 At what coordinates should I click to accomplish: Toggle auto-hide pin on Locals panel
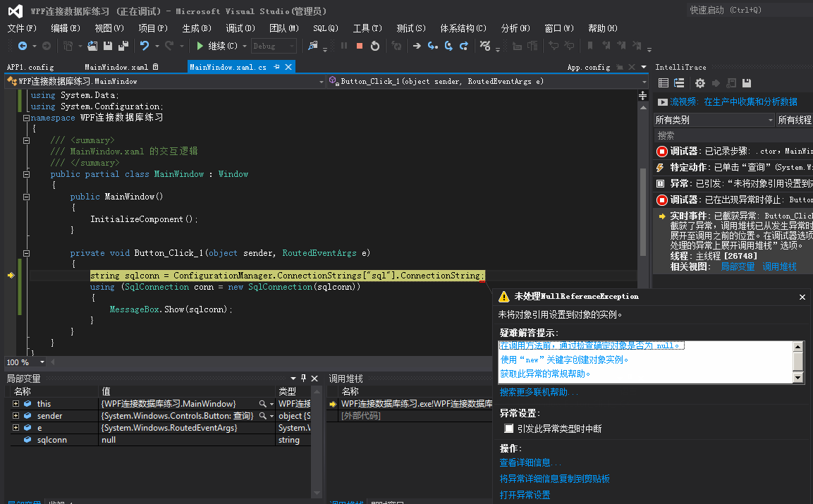pos(304,379)
